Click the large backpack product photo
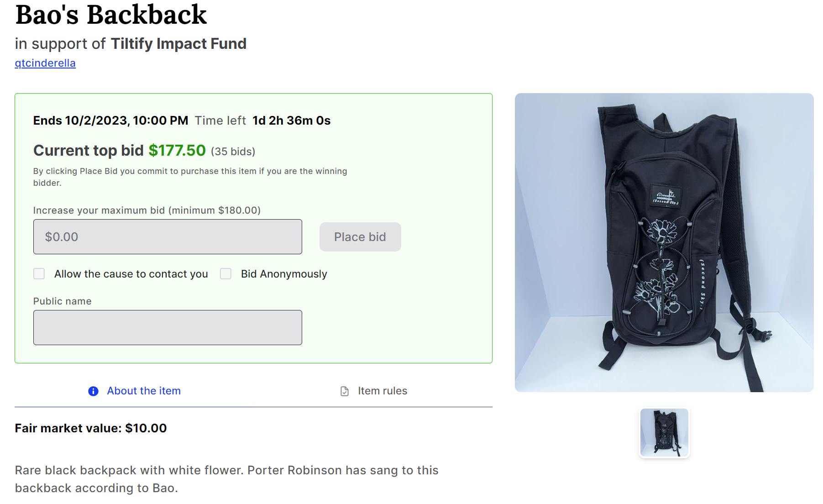 coord(664,242)
